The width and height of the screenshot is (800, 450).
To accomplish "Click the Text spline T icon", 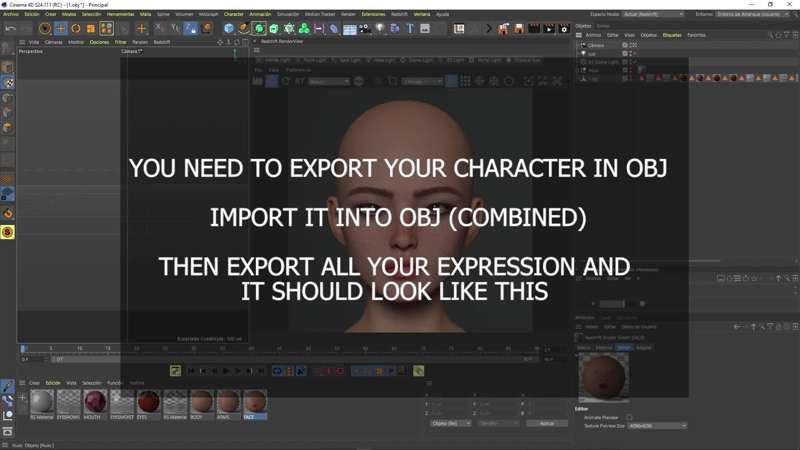I will click(x=410, y=29).
